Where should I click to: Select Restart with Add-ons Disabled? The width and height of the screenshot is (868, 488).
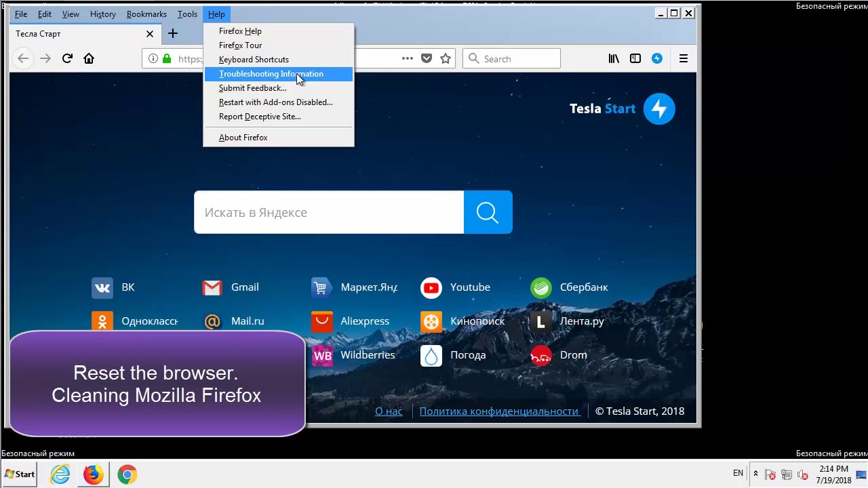pos(279,102)
